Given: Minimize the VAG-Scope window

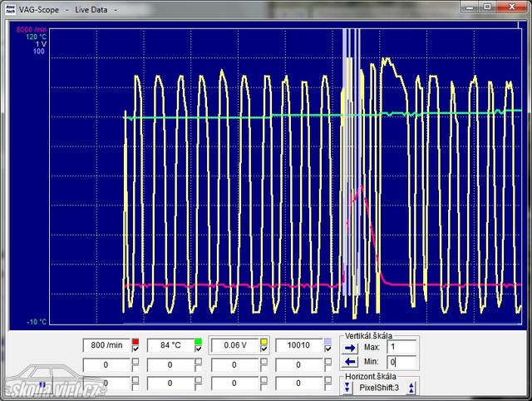Looking at the screenshot, I should tap(470, 7).
